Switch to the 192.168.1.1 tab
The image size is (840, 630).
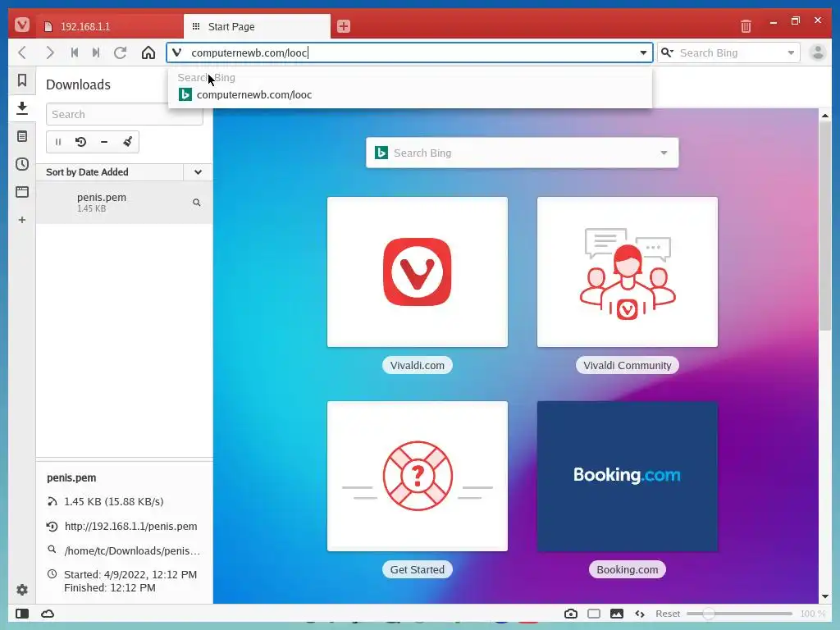(x=110, y=26)
